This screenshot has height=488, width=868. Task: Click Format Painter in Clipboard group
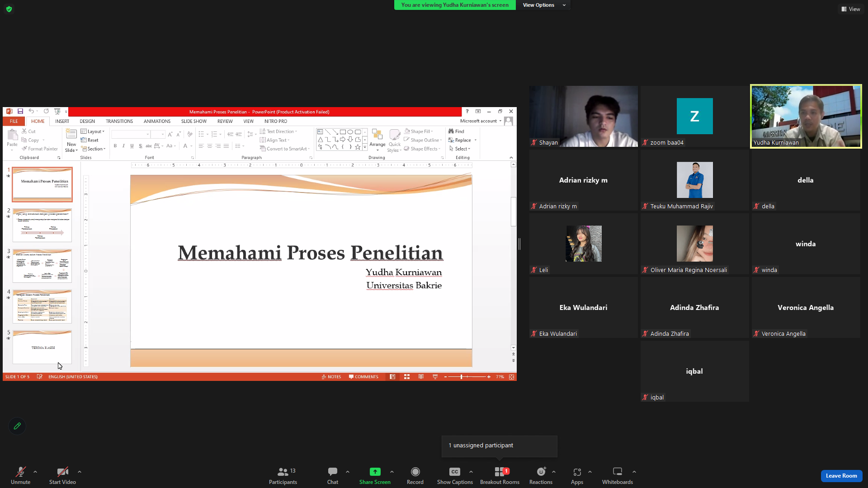click(x=40, y=149)
